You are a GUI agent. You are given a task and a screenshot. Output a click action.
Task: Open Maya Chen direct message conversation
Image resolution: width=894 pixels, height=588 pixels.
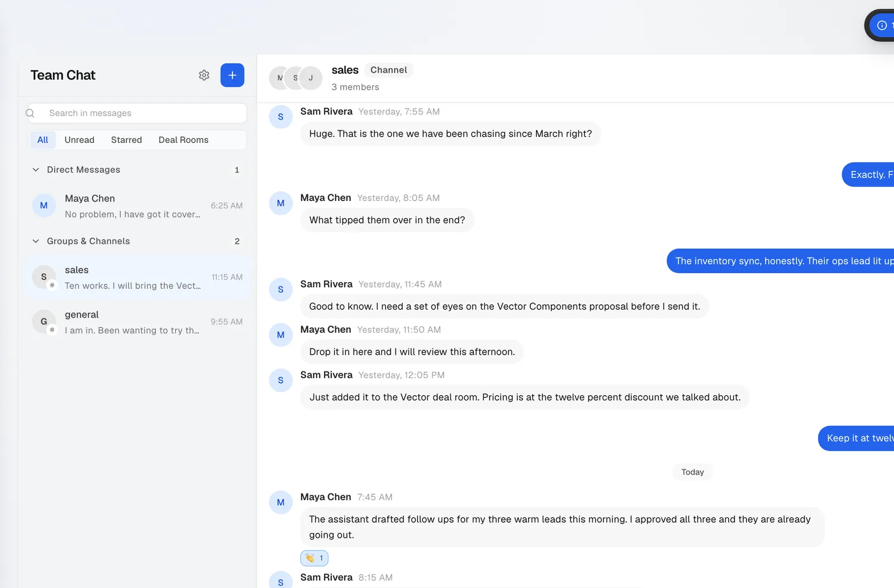137,205
